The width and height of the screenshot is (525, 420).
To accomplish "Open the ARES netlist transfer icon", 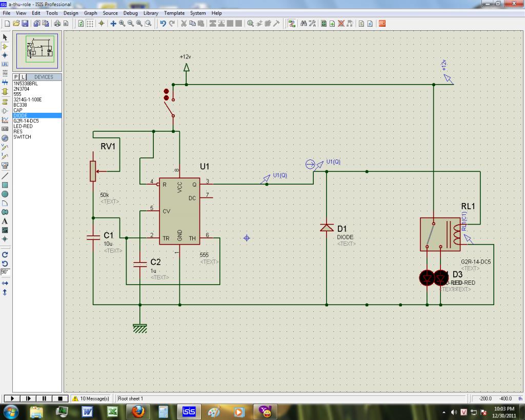I will 382,23.
